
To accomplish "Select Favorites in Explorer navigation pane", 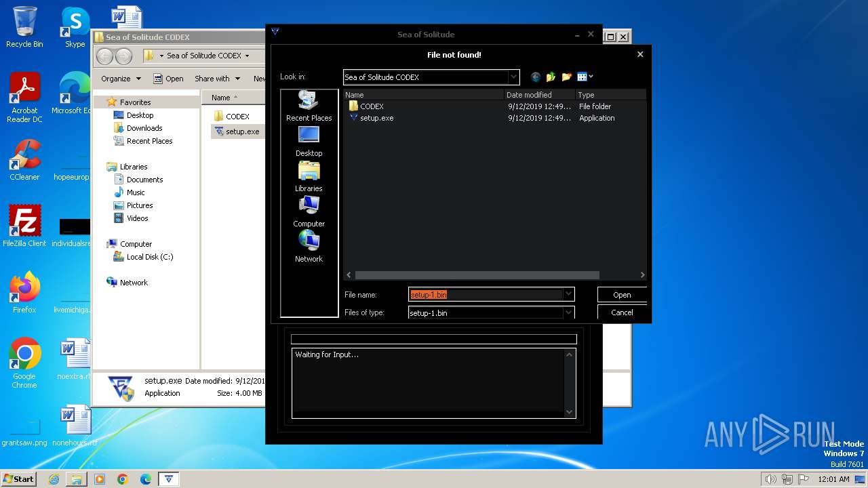I will (x=135, y=102).
